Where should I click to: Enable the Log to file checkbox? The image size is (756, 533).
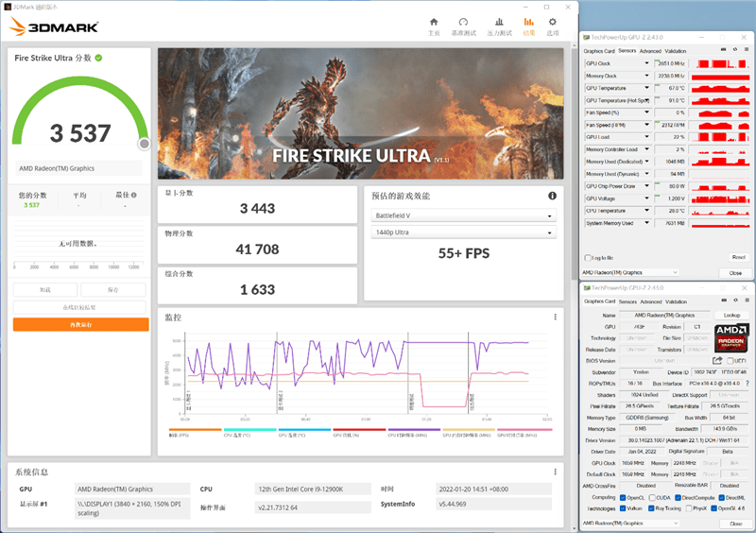tap(588, 257)
